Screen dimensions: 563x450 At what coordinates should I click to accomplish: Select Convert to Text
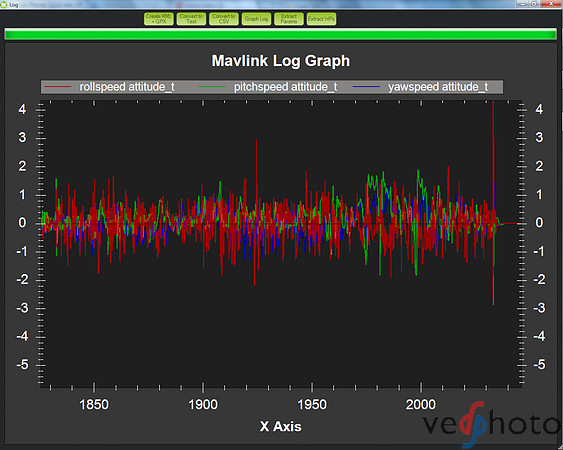[x=191, y=19]
